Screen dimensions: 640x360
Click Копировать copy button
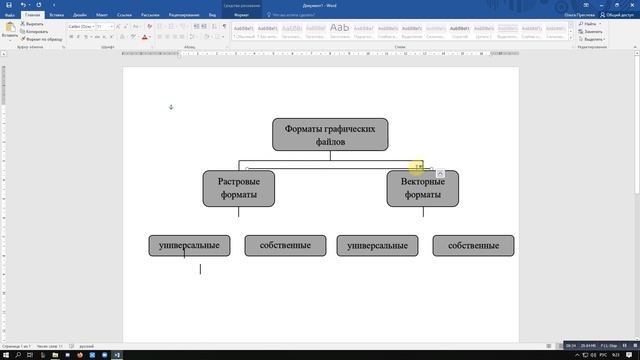coord(34,31)
